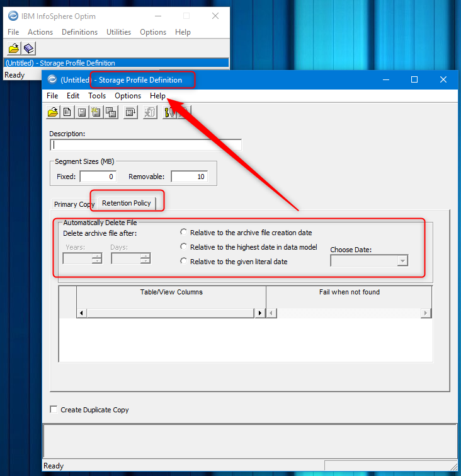
Task: Click the floppy disk with sparkle icon
Action: click(x=96, y=112)
